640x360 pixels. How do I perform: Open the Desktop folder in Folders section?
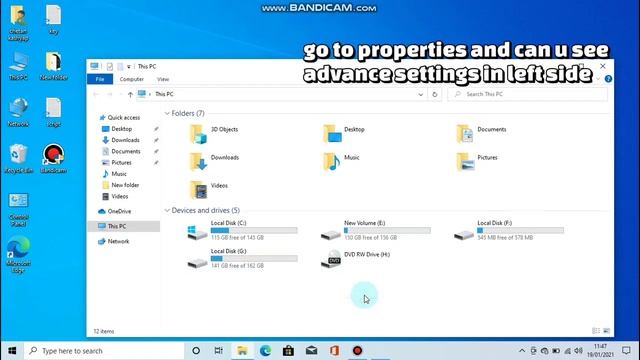[x=332, y=134]
